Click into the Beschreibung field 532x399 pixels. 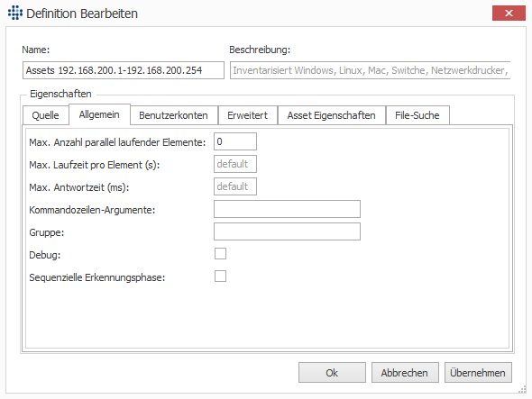[371, 70]
